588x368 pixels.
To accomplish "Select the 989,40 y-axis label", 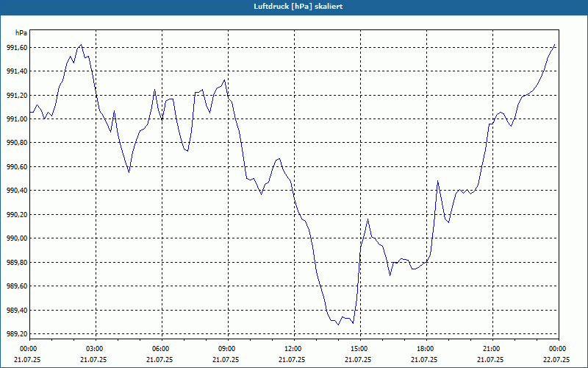I will click(x=17, y=310).
